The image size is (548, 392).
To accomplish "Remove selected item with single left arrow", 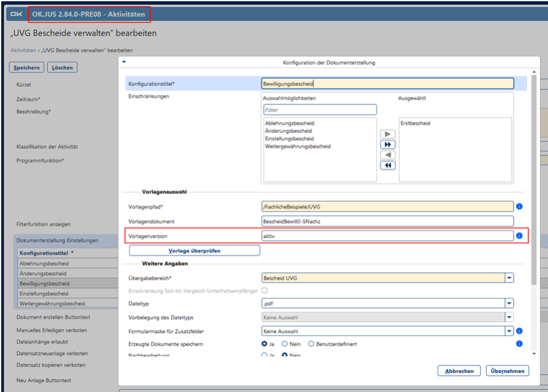I will pyautogui.click(x=387, y=155).
